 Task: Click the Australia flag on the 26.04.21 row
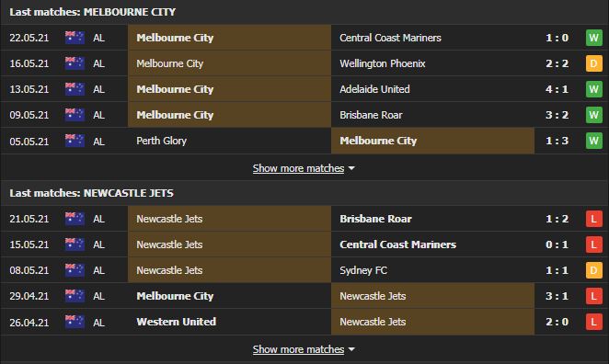point(75,322)
